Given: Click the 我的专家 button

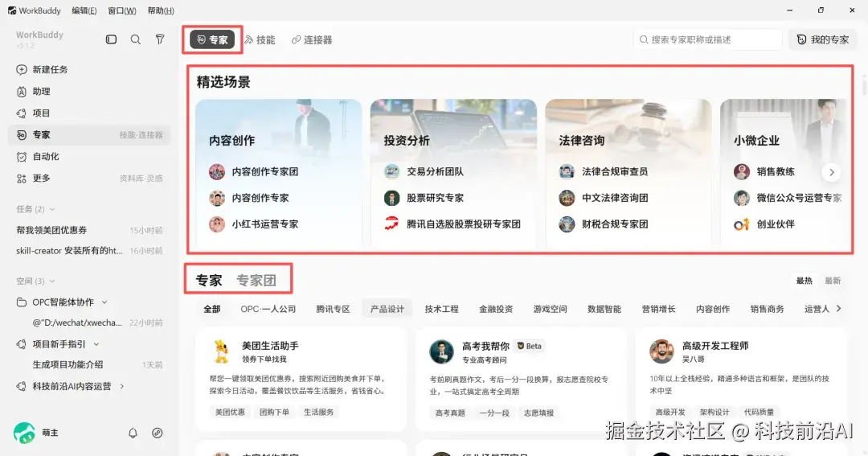Looking at the screenshot, I should pyautogui.click(x=823, y=40).
